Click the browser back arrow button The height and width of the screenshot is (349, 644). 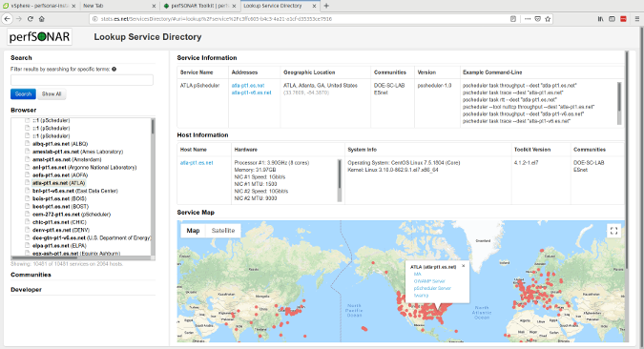click(7, 19)
